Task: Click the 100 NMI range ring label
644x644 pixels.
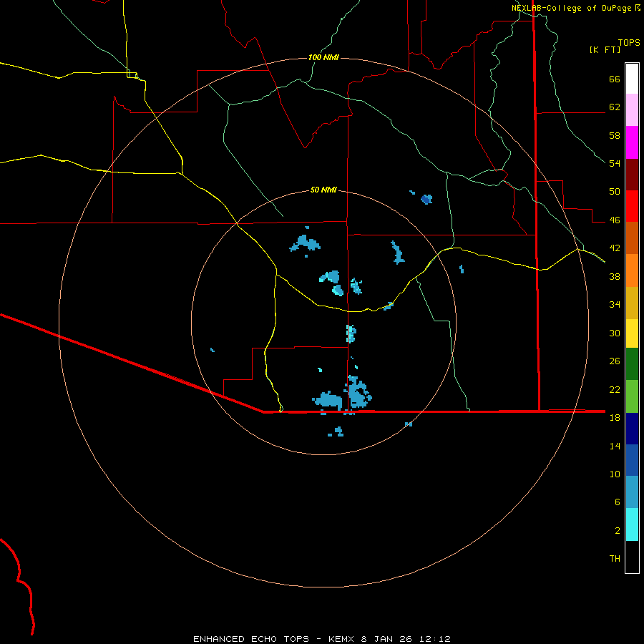Action: pyautogui.click(x=323, y=57)
